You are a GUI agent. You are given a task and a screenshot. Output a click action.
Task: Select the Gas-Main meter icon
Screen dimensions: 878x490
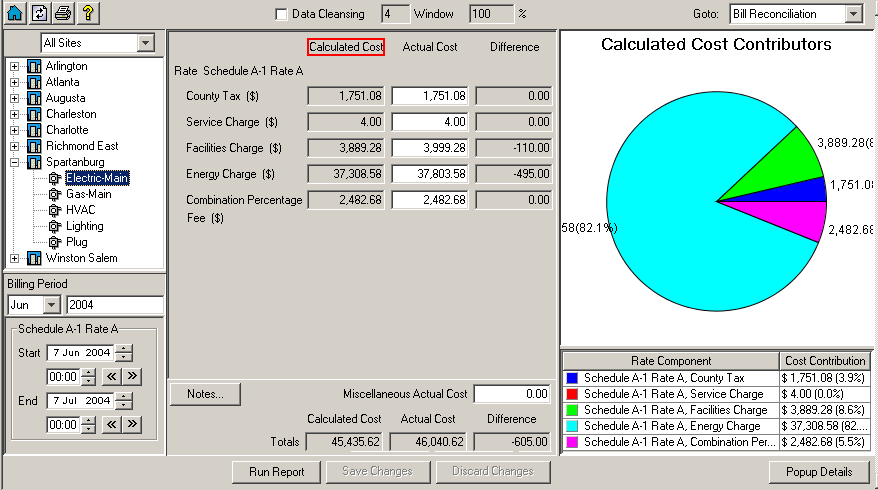(54, 194)
